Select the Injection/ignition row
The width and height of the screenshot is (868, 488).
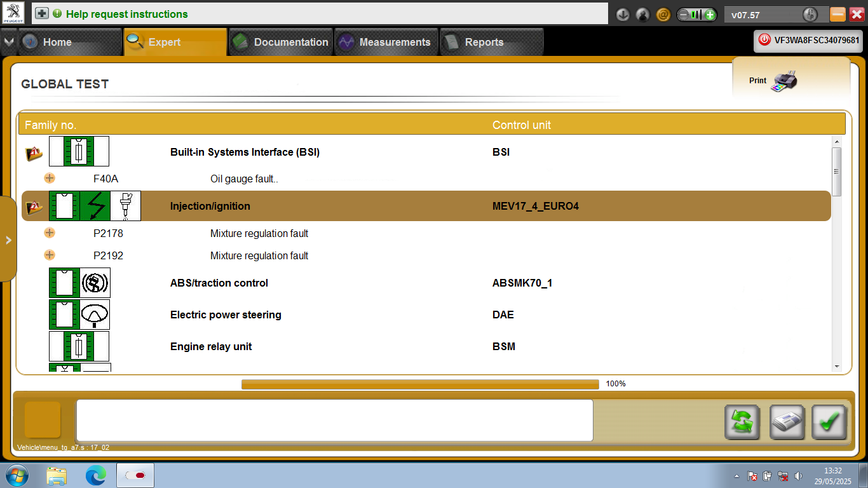426,206
